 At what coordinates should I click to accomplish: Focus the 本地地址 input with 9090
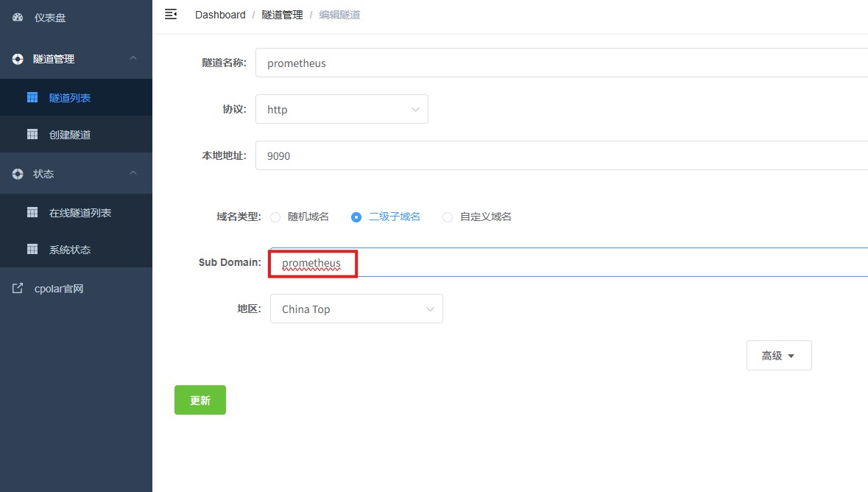[x=561, y=155]
